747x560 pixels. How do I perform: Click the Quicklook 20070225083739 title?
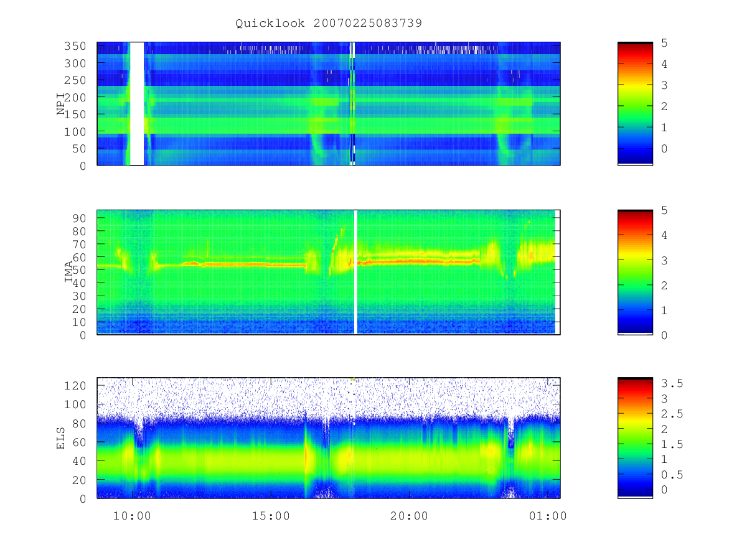pyautogui.click(x=329, y=23)
